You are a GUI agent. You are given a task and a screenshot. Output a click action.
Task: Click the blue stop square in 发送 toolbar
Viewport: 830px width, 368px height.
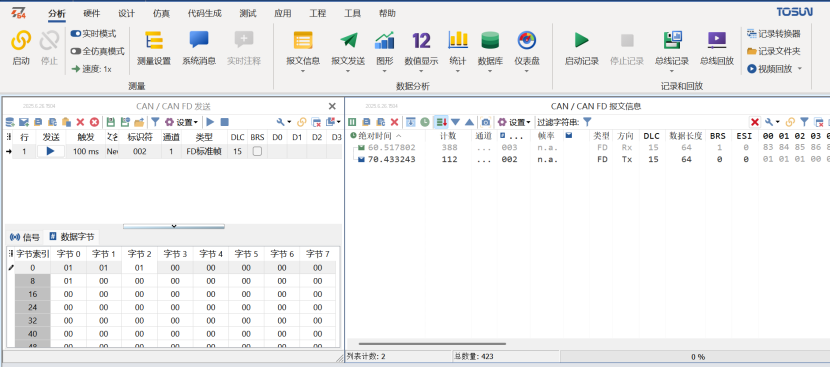pyautogui.click(x=224, y=122)
